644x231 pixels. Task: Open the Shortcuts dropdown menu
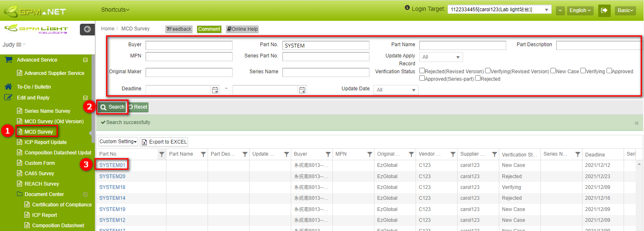pos(115,10)
